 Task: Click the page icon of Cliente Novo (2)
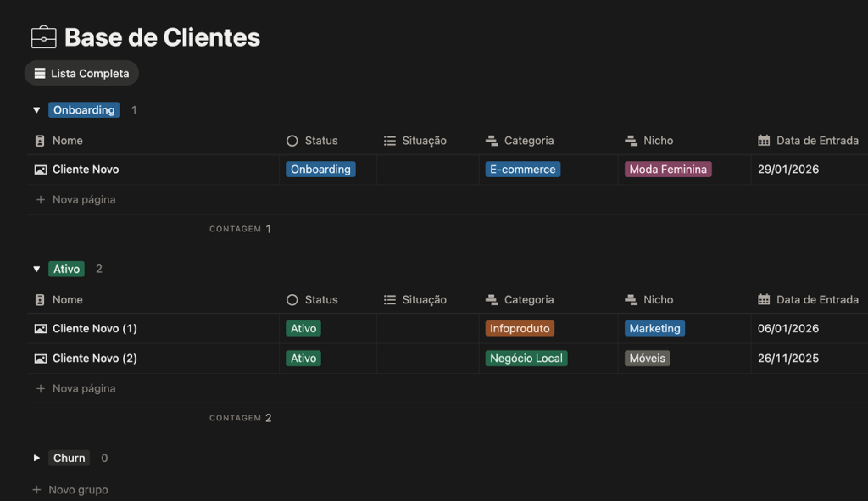[x=41, y=359]
